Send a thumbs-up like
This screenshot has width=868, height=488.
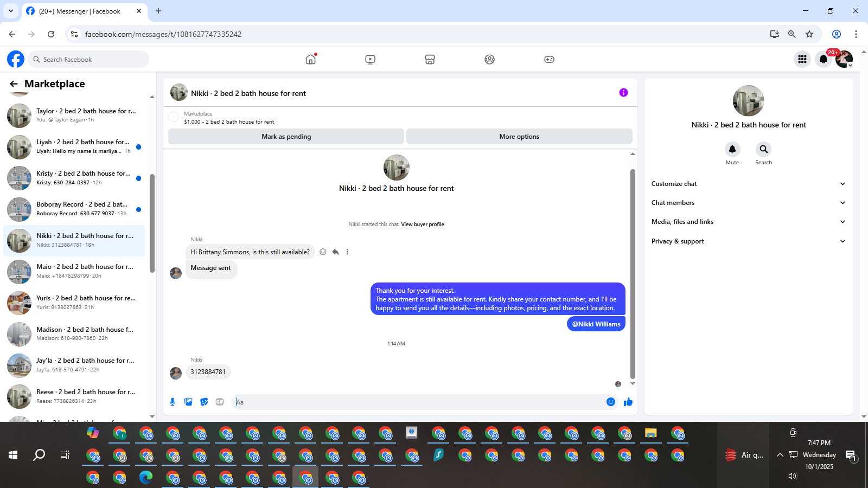[628, 402]
